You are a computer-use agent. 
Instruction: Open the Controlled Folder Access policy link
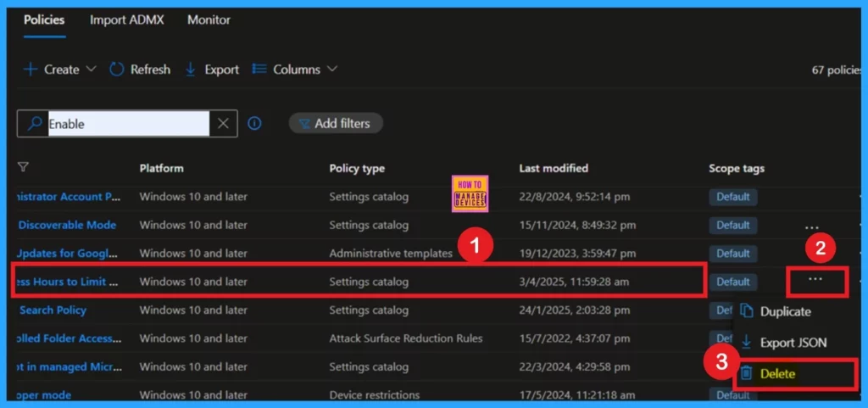pyautogui.click(x=70, y=338)
